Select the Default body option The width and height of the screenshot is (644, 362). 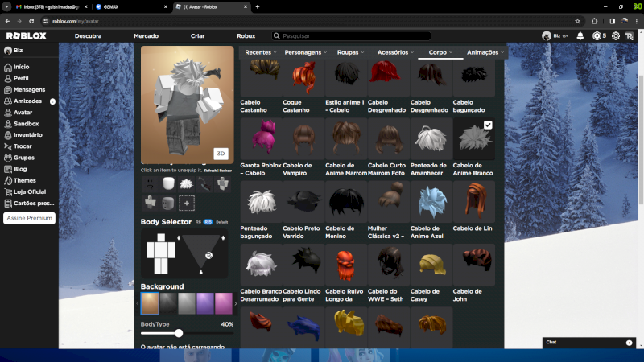222,222
